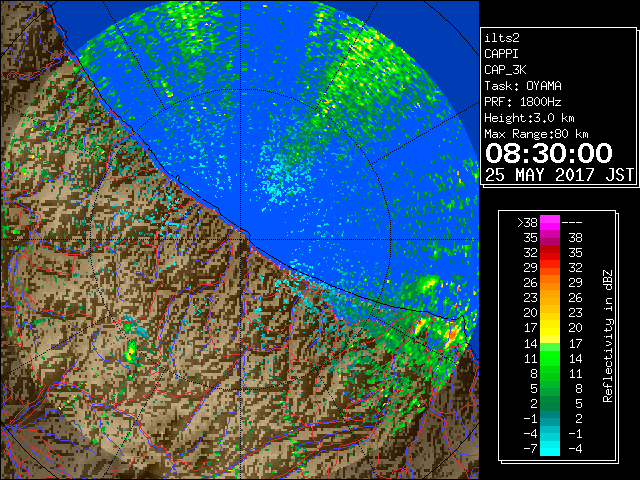
Task: Click the 'PRF: 1800Hz' line
Action: [523, 102]
